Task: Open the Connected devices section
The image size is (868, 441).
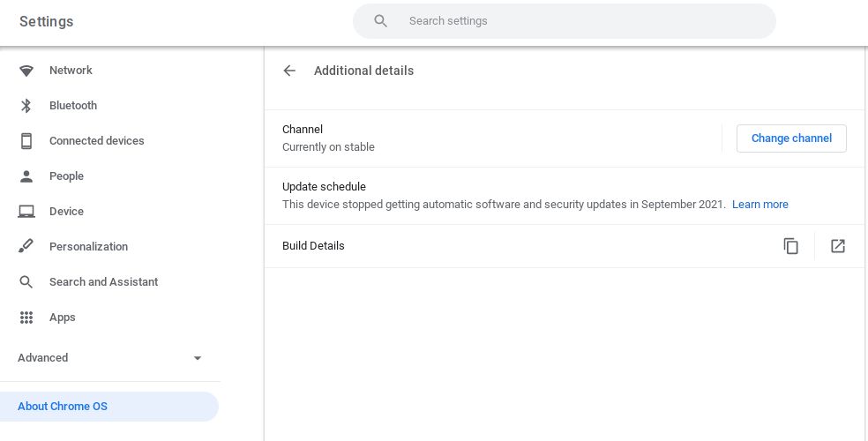Action: click(x=96, y=140)
